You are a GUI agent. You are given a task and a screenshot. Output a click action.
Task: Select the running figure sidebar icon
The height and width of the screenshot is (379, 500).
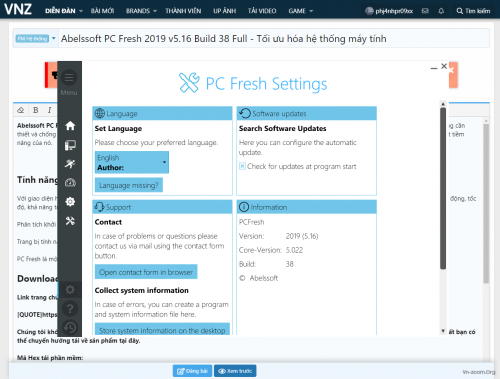pos(70,164)
